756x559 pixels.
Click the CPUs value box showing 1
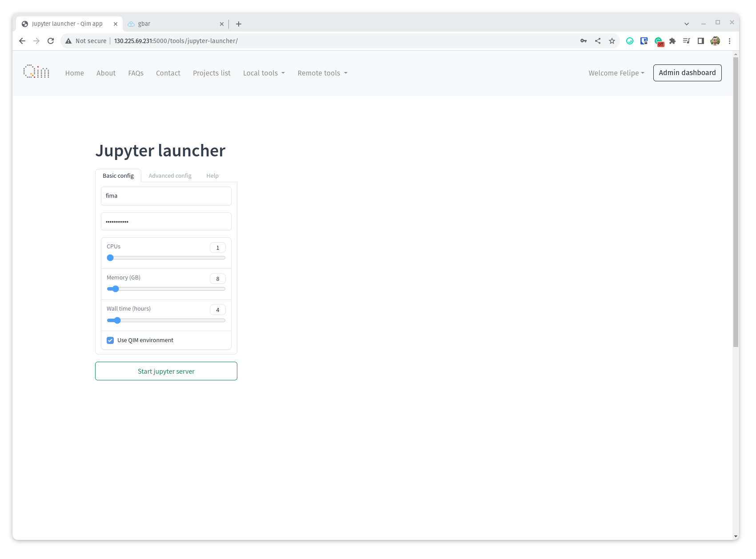pos(218,248)
